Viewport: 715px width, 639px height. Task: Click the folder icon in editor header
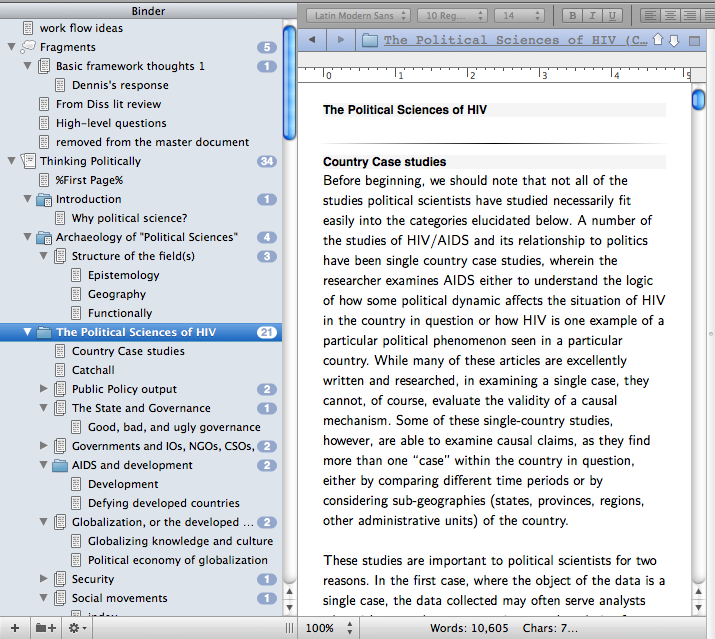pyautogui.click(x=370, y=41)
